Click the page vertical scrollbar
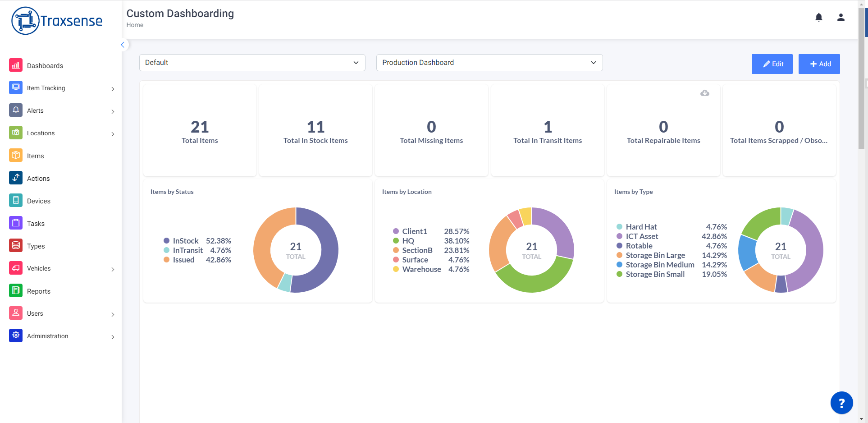 coord(862,79)
